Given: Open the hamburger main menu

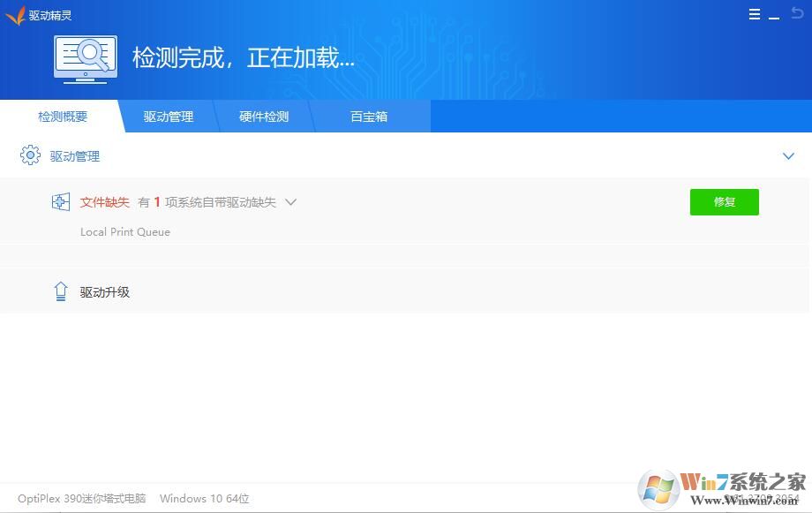Looking at the screenshot, I should 755,15.
